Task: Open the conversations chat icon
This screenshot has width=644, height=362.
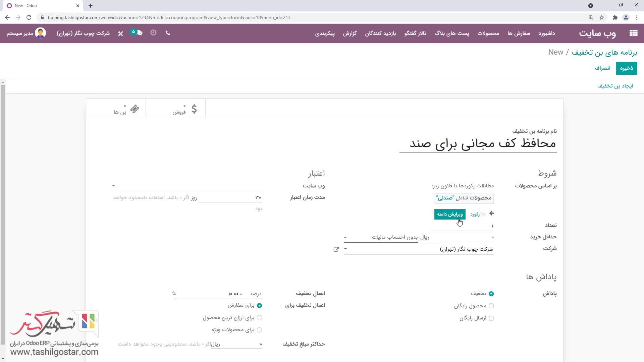Action: pyautogui.click(x=139, y=33)
